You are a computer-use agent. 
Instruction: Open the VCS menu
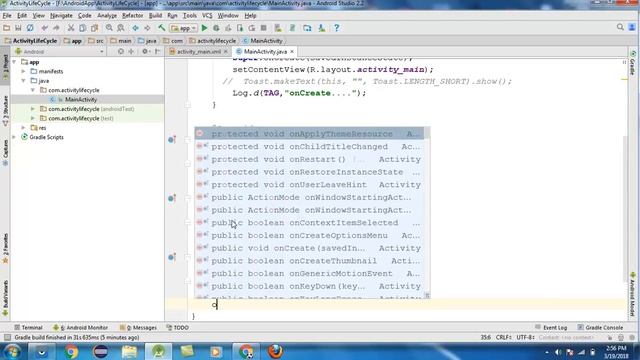(x=207, y=16)
